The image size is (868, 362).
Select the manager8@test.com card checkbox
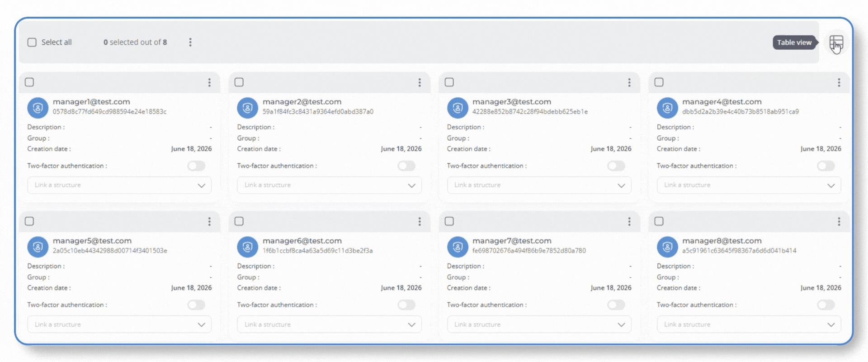pyautogui.click(x=659, y=221)
